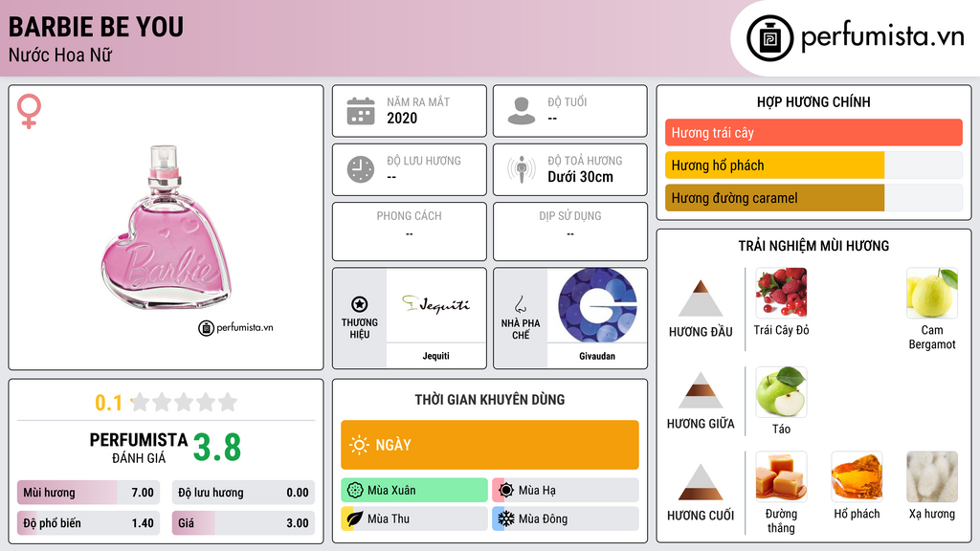980x551 pixels.
Task: Click the HỢP HƯƠNG CHÍNH heading
Action: click(813, 101)
